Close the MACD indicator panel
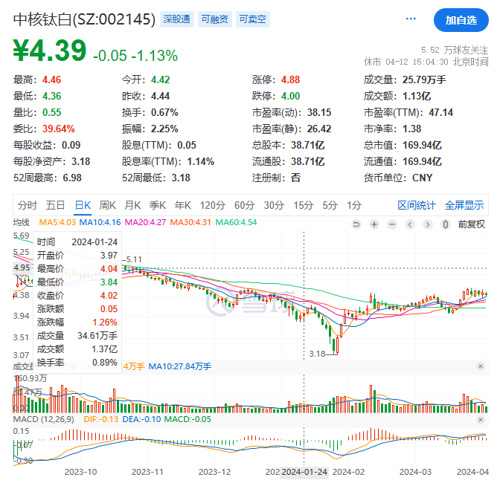 (x=480, y=419)
